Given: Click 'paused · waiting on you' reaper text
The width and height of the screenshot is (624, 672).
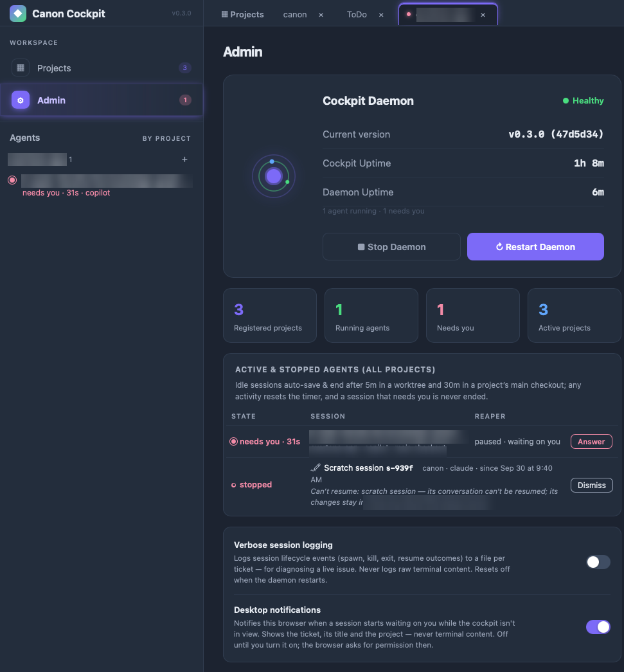Looking at the screenshot, I should point(517,441).
